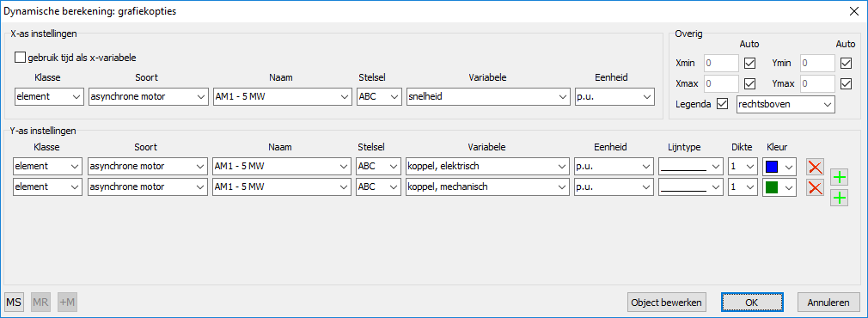Viewport: 868px width, 318px height.
Task: Open the X-as Stelsel ABC dropdown
Action: pos(379,96)
